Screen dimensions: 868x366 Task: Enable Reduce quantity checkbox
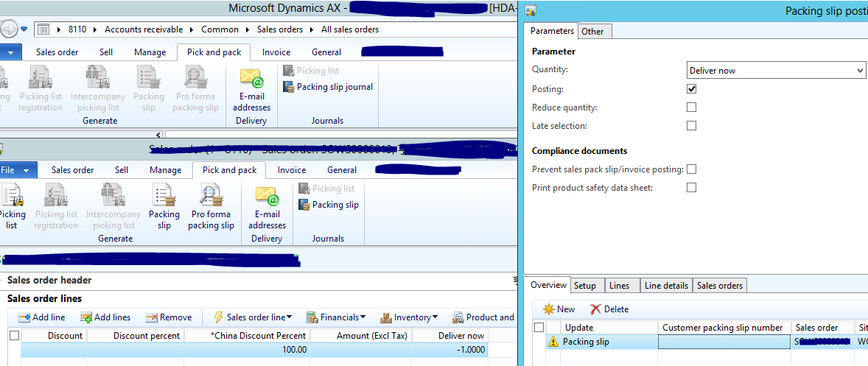pyautogui.click(x=691, y=108)
